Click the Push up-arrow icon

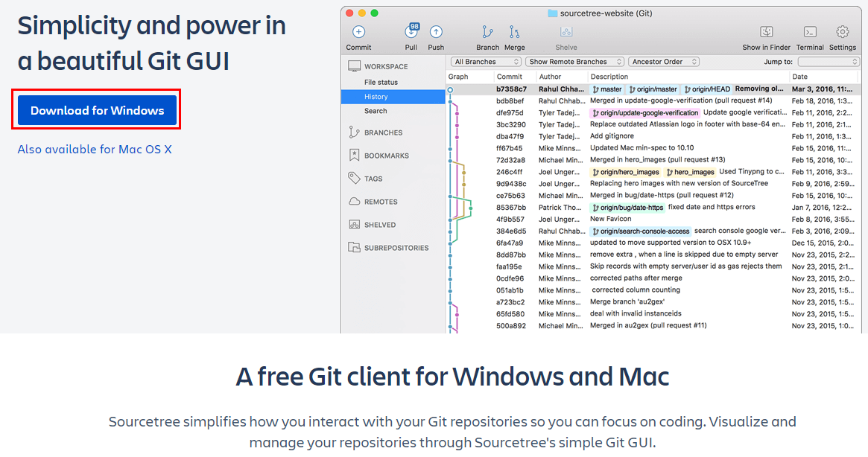[436, 32]
